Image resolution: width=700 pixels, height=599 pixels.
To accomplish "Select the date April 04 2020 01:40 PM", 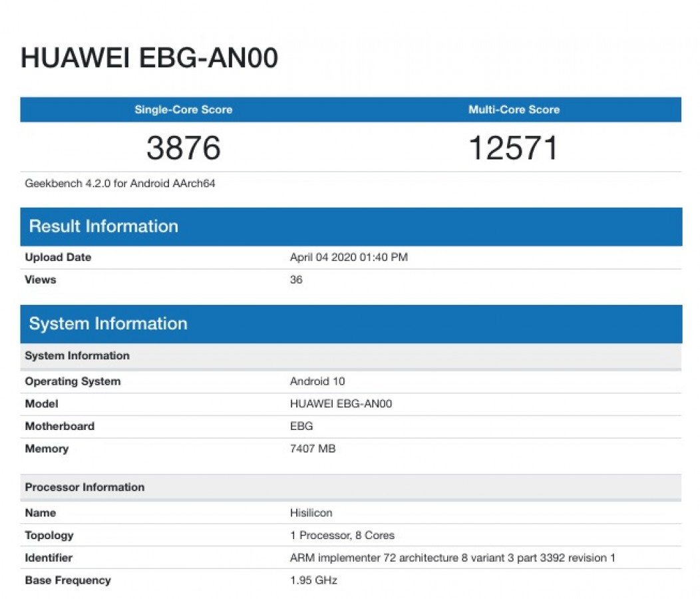I will click(x=349, y=258).
